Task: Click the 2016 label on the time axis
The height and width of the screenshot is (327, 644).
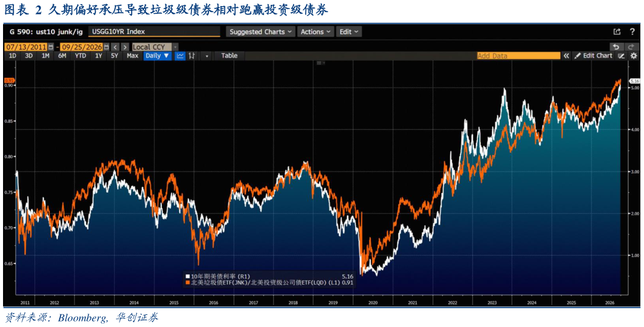Action: [x=214, y=302]
